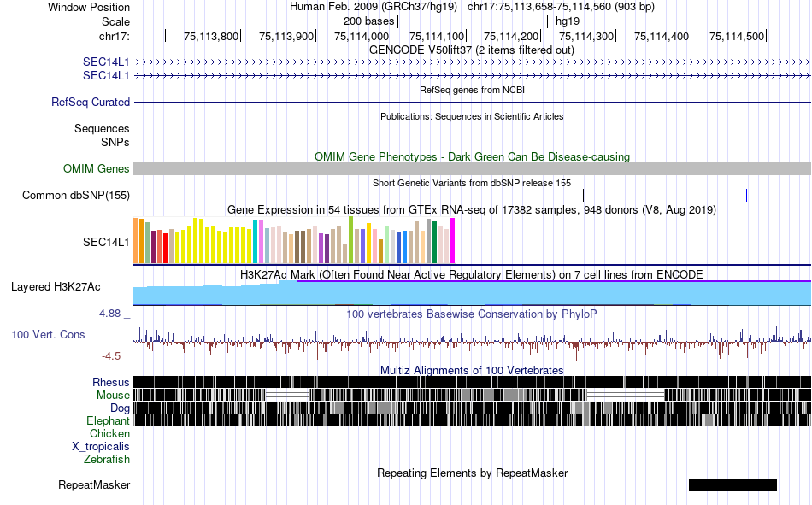This screenshot has width=812, height=505.
Task: Click the 100 Vert. Cons label
Action: tap(48, 335)
